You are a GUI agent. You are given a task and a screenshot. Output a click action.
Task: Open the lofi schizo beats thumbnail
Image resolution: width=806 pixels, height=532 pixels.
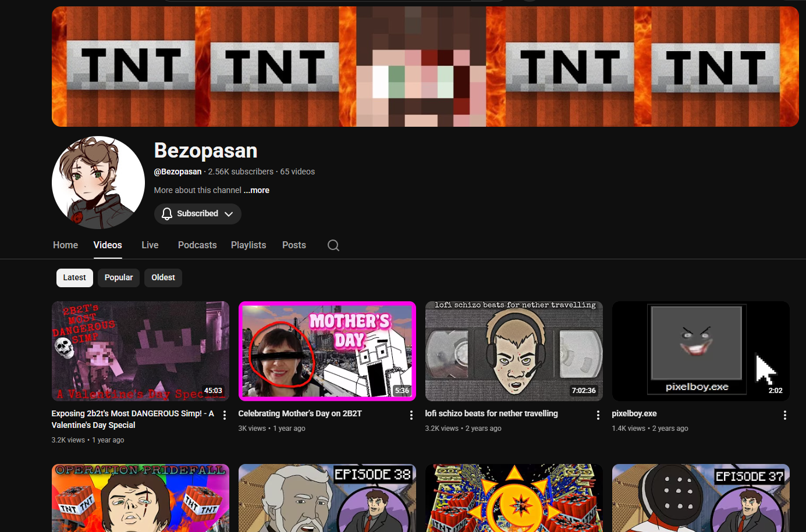514,351
